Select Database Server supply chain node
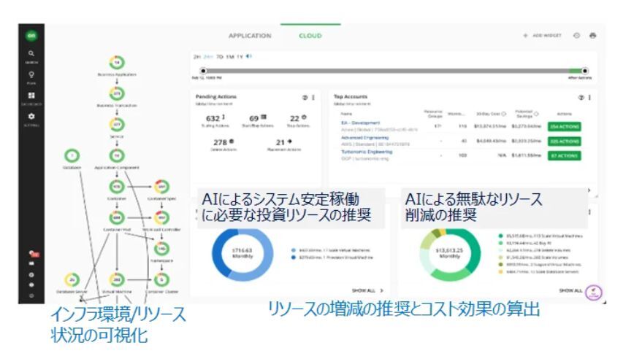This screenshot has width=634, height=364. pos(72,279)
